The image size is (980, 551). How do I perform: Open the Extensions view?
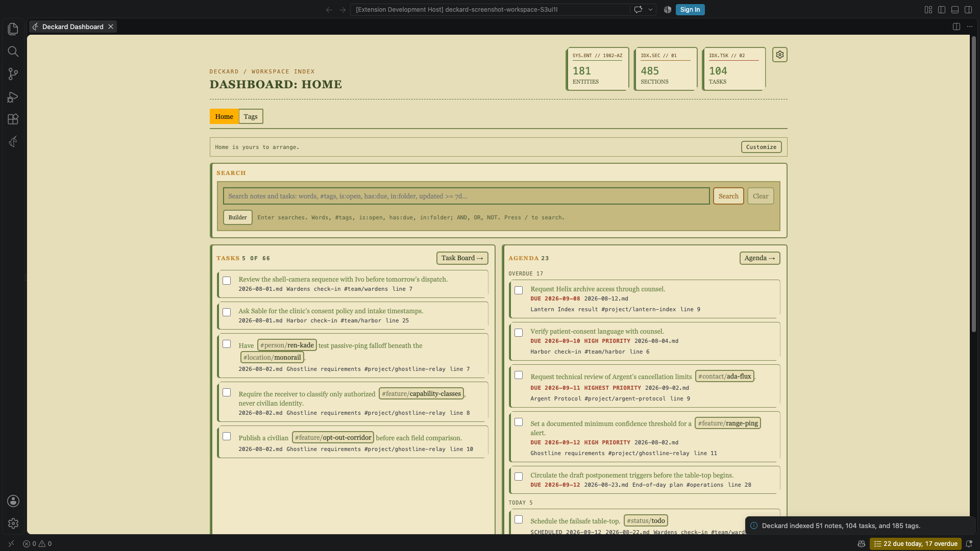tap(13, 119)
